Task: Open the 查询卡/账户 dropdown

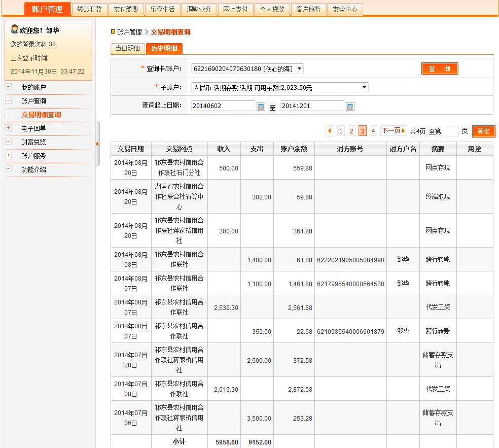Action: click(247, 68)
